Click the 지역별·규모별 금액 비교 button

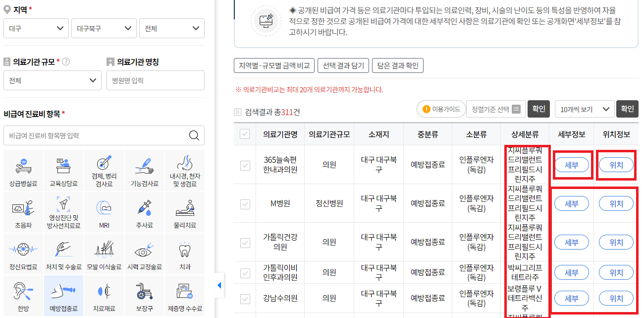[274, 65]
